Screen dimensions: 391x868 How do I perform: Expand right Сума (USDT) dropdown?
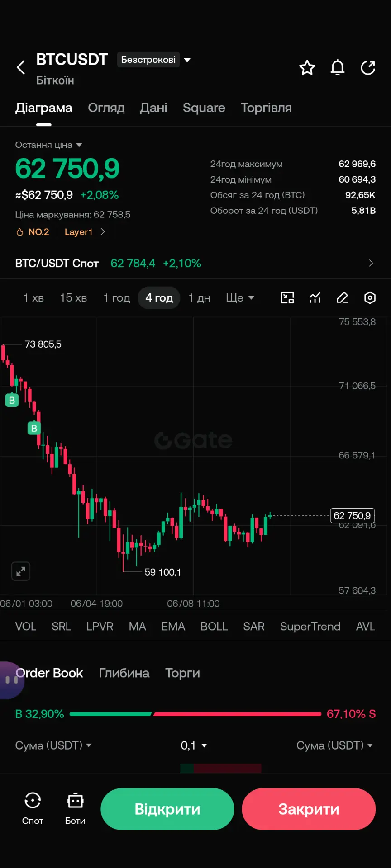pyautogui.click(x=334, y=745)
